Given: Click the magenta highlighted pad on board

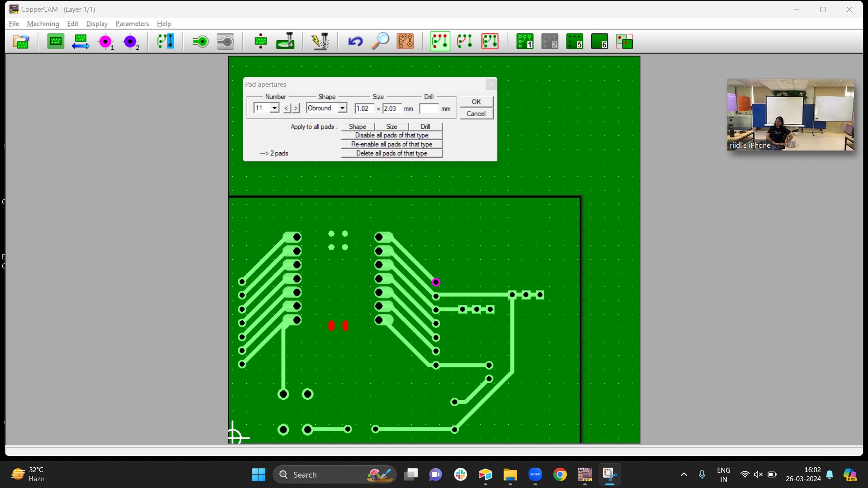Looking at the screenshot, I should pyautogui.click(x=436, y=282).
